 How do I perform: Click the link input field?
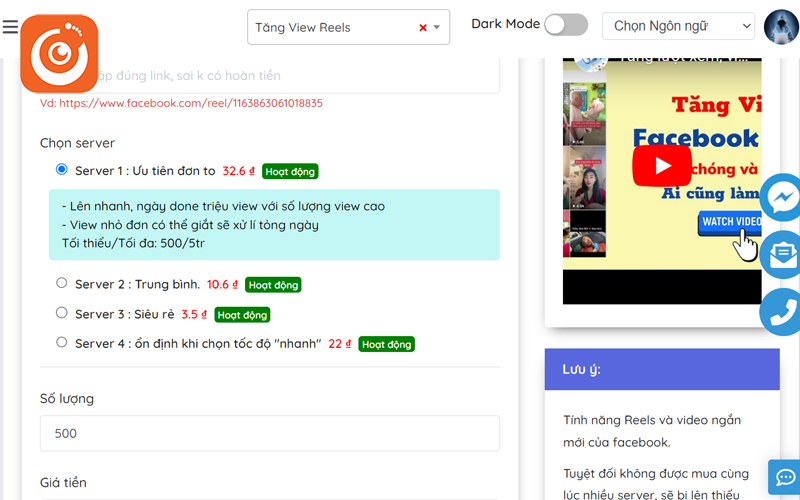(x=270, y=76)
